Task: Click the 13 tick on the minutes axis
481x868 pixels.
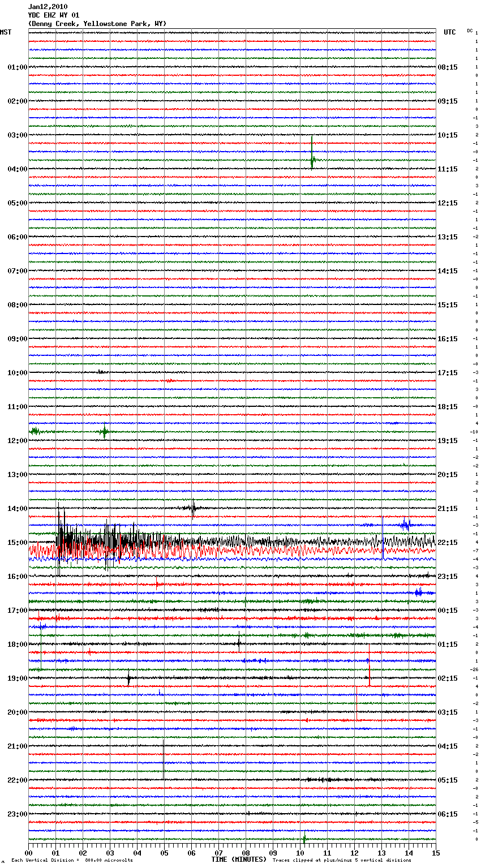Action: point(381,853)
